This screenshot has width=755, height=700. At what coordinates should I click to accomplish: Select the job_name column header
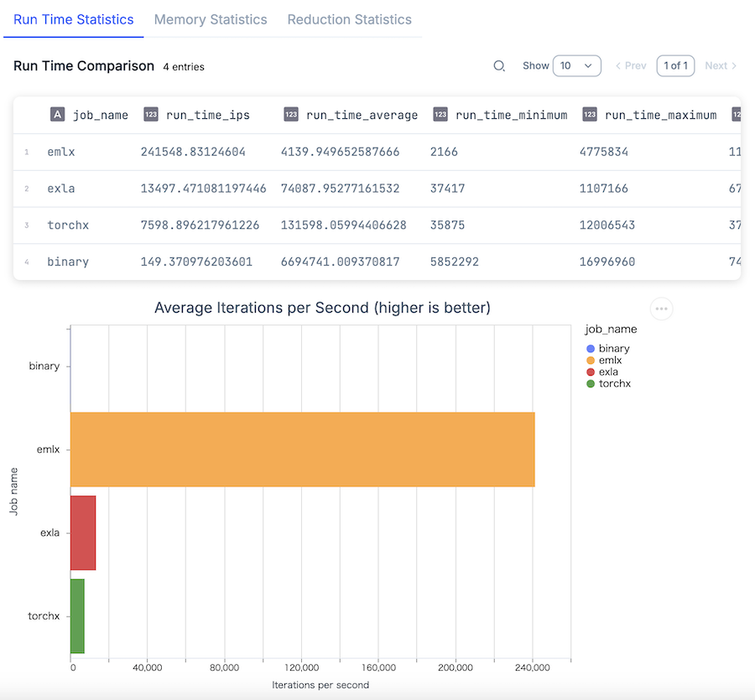[x=100, y=116]
